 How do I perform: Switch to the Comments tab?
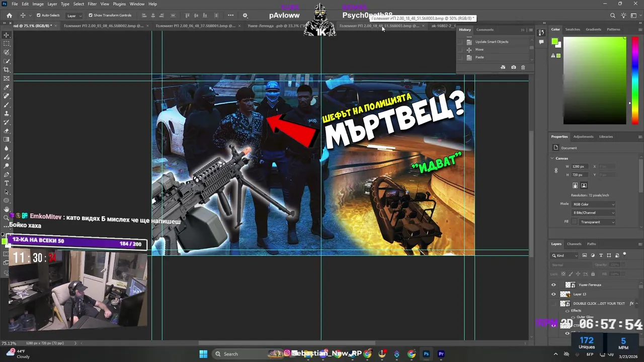pos(485,30)
